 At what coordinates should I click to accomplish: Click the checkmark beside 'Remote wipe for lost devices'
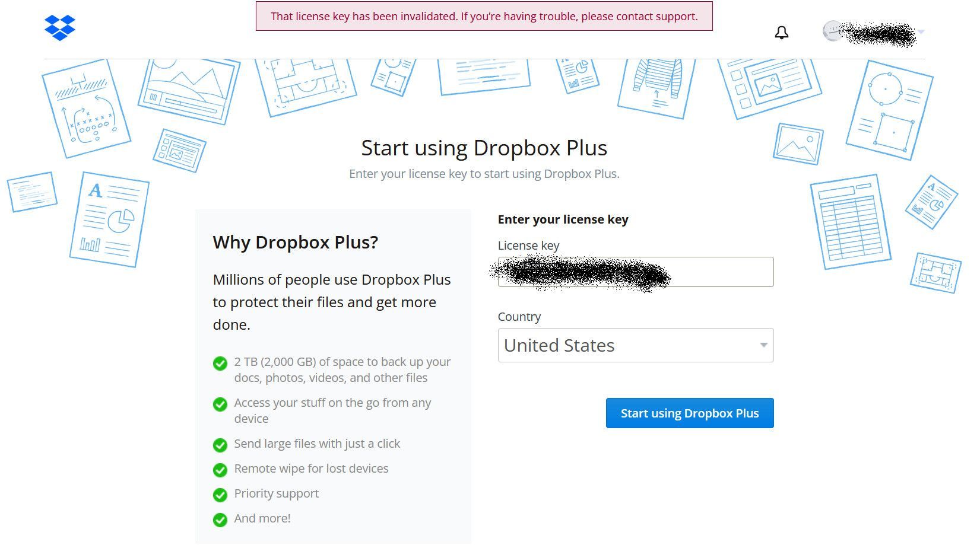pos(220,470)
